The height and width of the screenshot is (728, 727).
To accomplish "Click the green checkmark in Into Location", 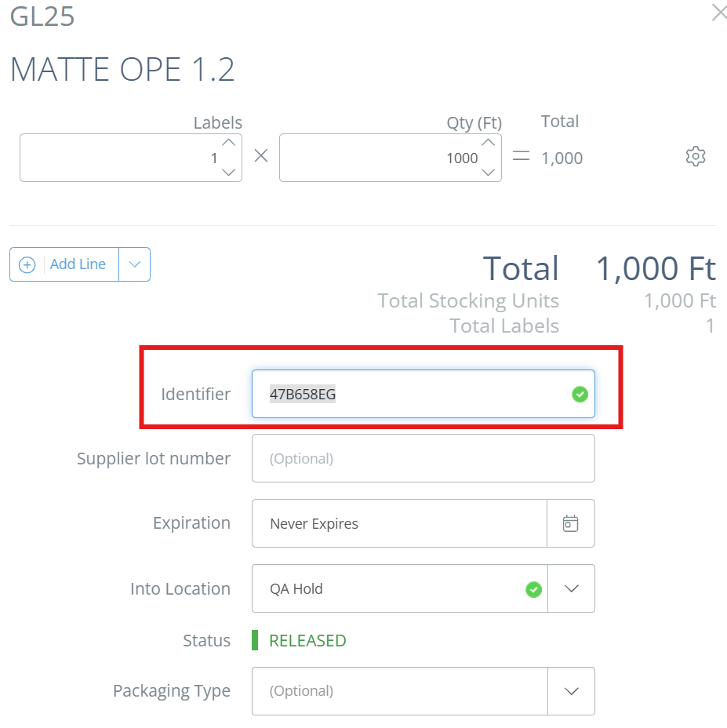I will 534,589.
